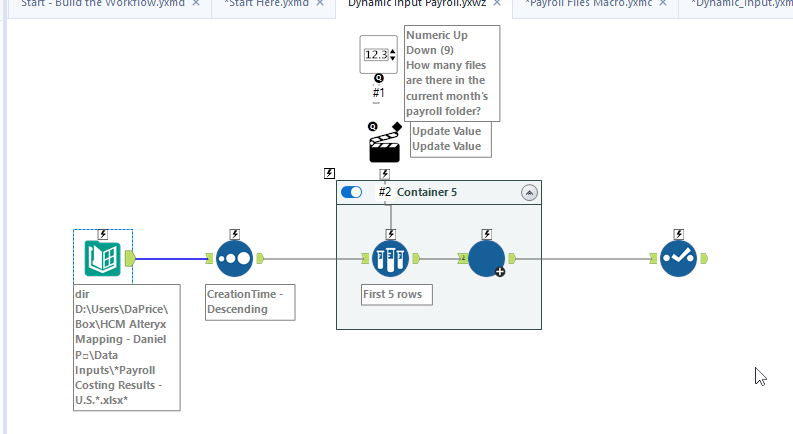Click the Q anchor on Action tool
793x434 pixels.
click(373, 126)
